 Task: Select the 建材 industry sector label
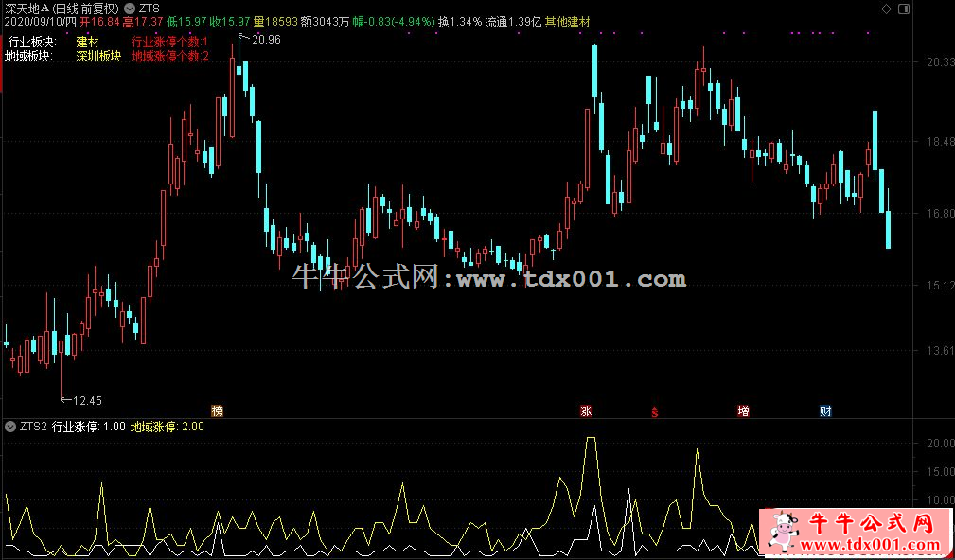pyautogui.click(x=87, y=43)
